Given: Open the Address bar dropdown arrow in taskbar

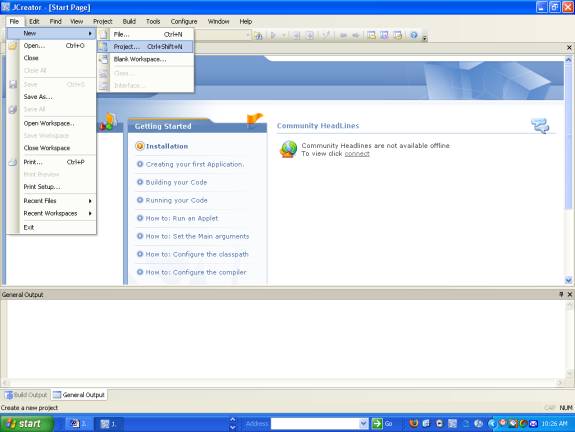Looking at the screenshot, I should click(363, 424).
